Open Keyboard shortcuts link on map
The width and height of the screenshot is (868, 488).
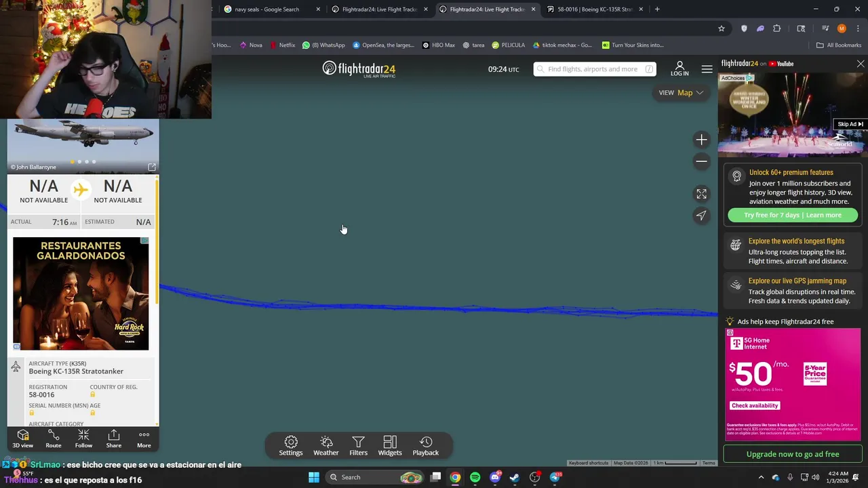[x=589, y=463]
